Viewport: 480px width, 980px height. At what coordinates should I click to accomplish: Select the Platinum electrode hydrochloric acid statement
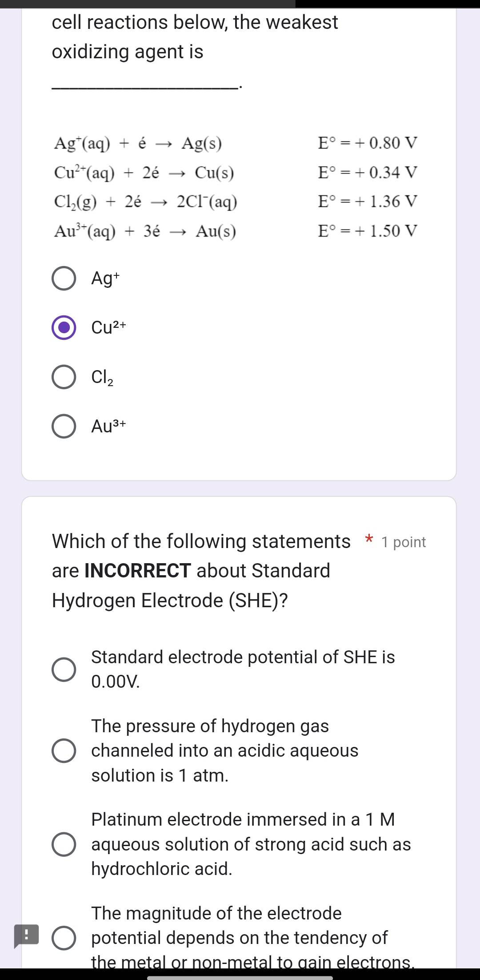[x=64, y=845]
